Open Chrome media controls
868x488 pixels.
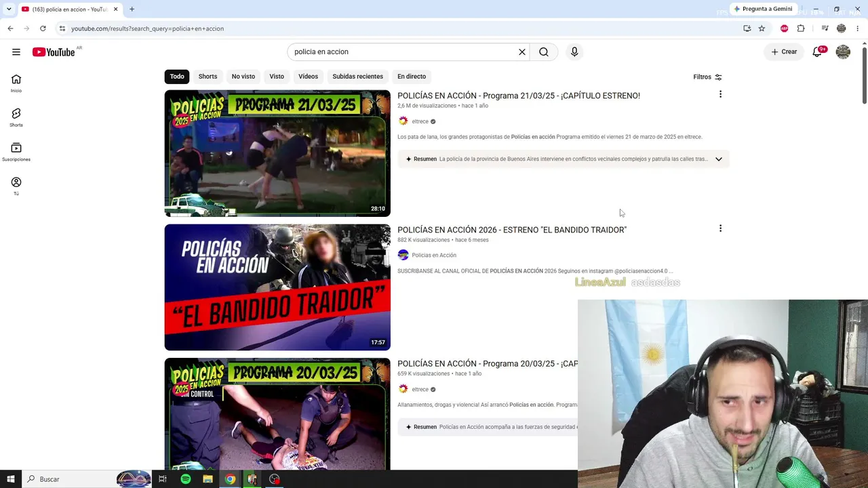(825, 28)
